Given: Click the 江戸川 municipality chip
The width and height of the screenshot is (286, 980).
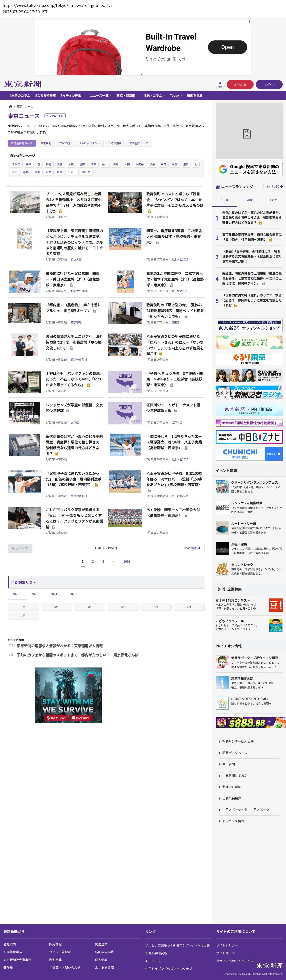Looking at the screenshot, I should (72, 172).
